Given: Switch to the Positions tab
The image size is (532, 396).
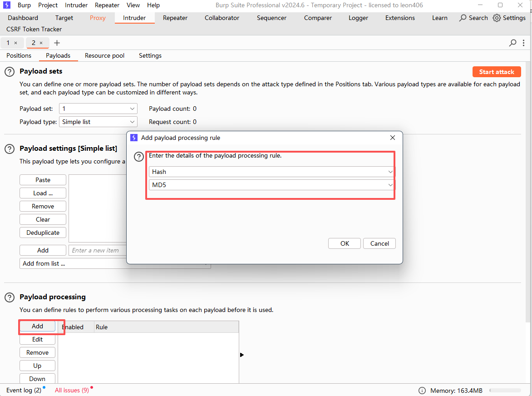Looking at the screenshot, I should [19, 55].
